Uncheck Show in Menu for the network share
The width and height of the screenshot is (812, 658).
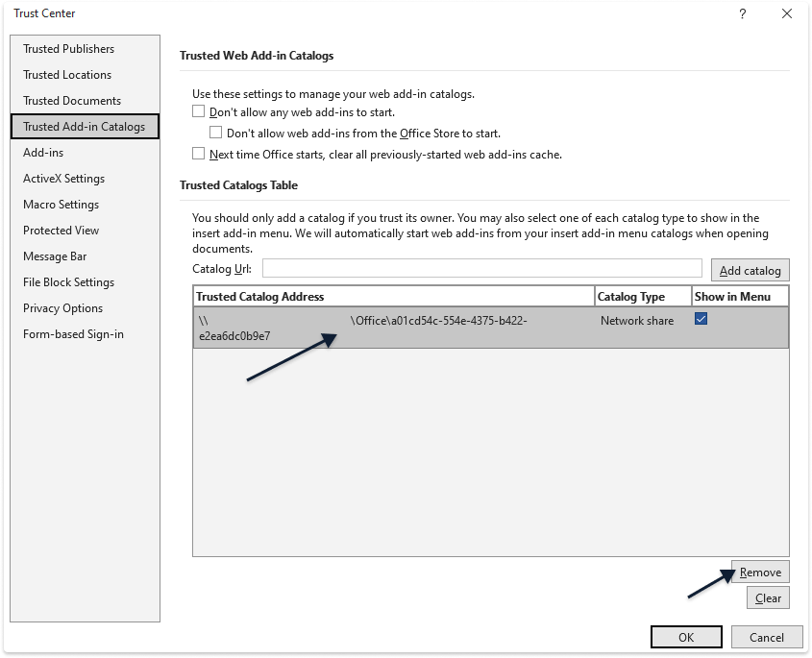click(701, 320)
